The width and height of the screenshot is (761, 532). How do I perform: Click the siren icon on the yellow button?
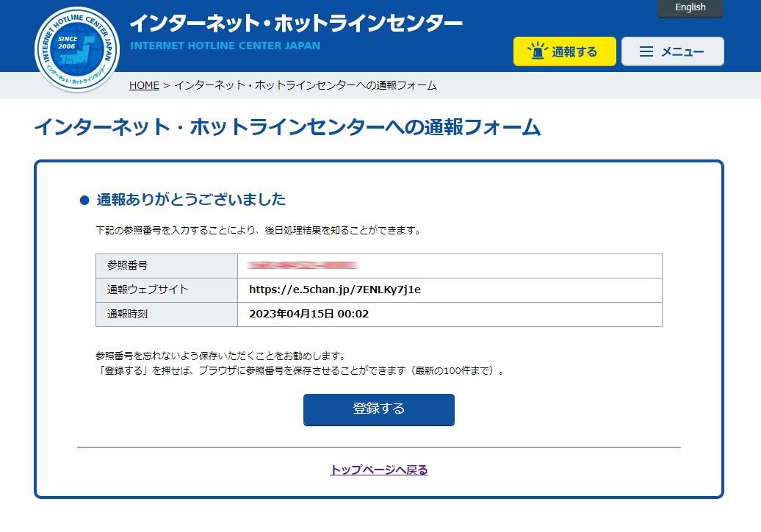click(x=539, y=51)
